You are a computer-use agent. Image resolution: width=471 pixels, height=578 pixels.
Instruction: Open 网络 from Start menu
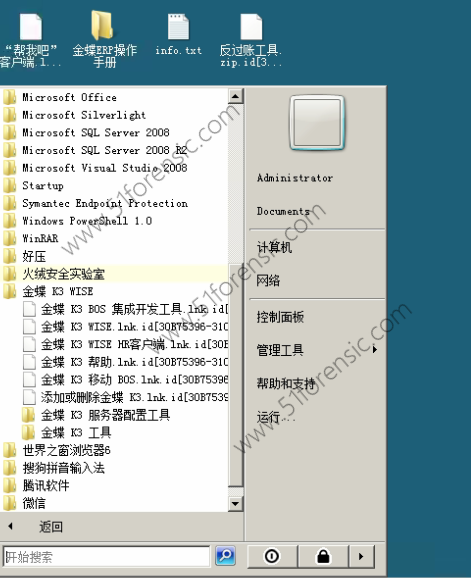pyautogui.click(x=268, y=281)
